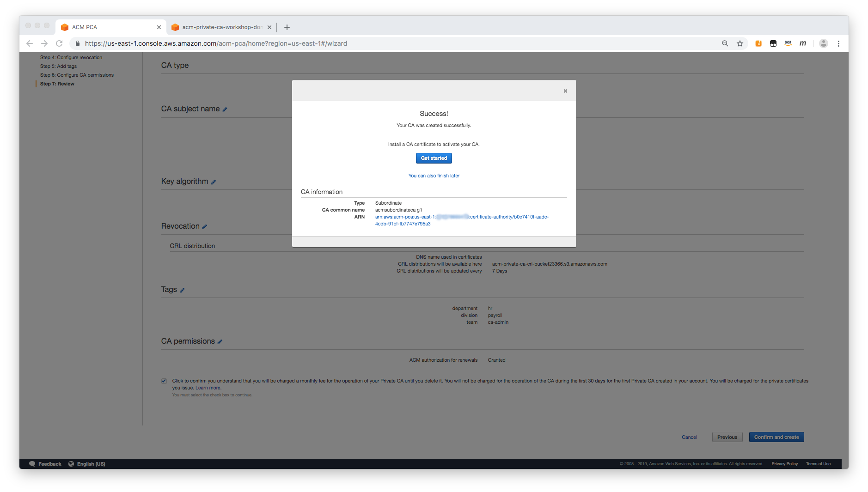Click the browser profile avatar icon
The height and width of the screenshot is (492, 868).
pyautogui.click(x=823, y=43)
